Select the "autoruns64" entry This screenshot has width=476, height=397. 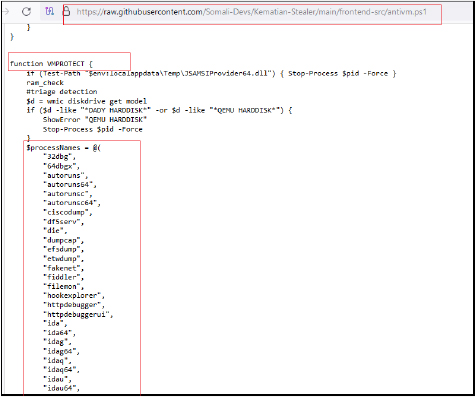coord(70,185)
